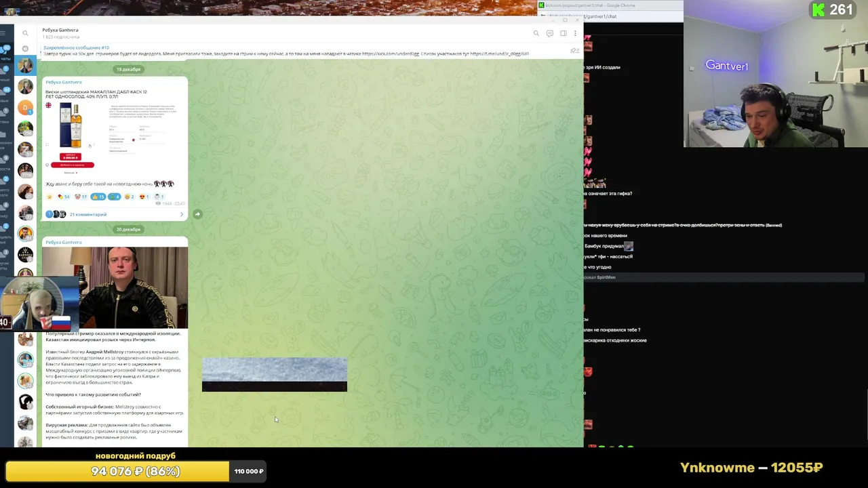Open the chat avatar with 7716 unread
This screenshot has width=868, height=488.
(x=25, y=170)
